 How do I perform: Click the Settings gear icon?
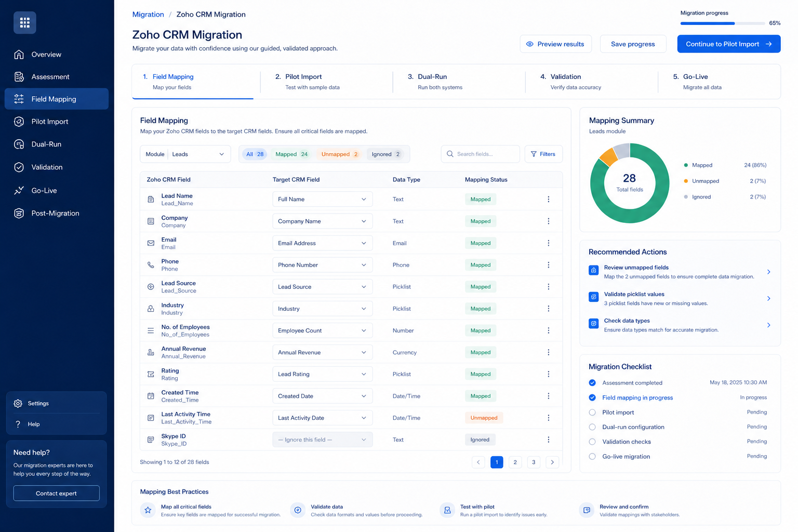pyautogui.click(x=18, y=404)
